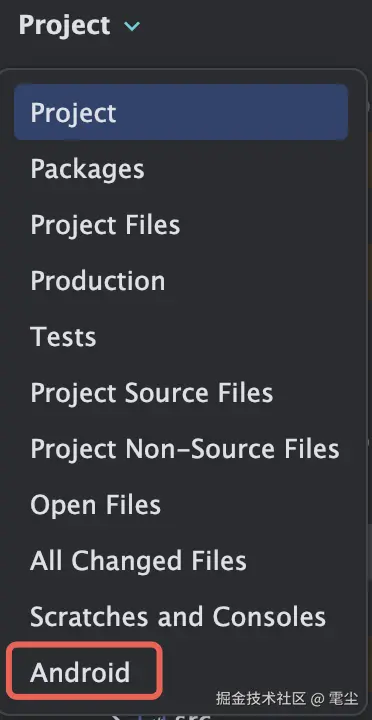The height and width of the screenshot is (720, 372).
Task: Show All Changed Files view
Action: [138, 561]
